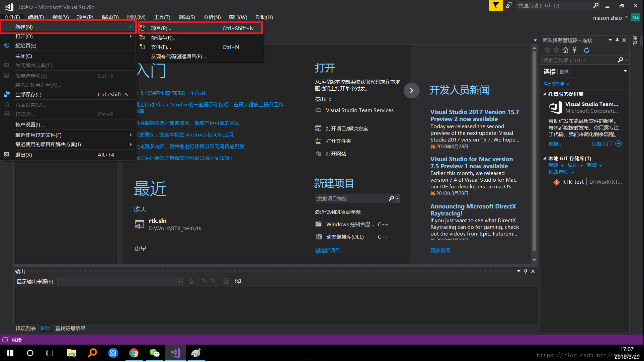
Task: Click the disconnect button in Team Explorer
Action: coord(574,50)
